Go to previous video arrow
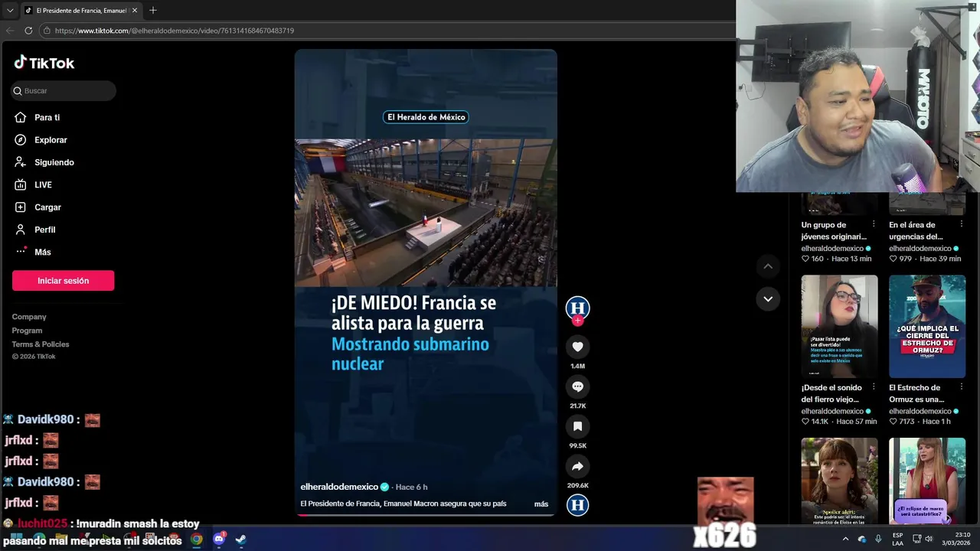This screenshot has width=980, height=551. click(x=768, y=266)
